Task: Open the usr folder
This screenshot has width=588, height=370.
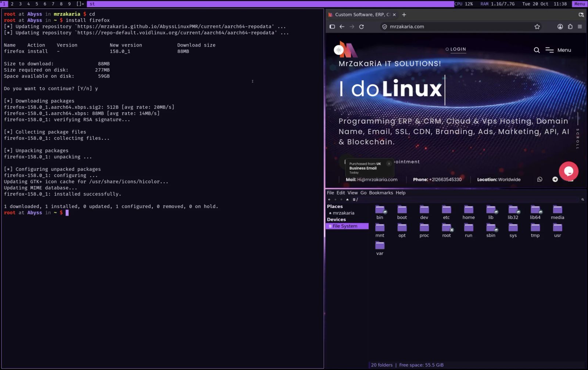Action: (557, 230)
